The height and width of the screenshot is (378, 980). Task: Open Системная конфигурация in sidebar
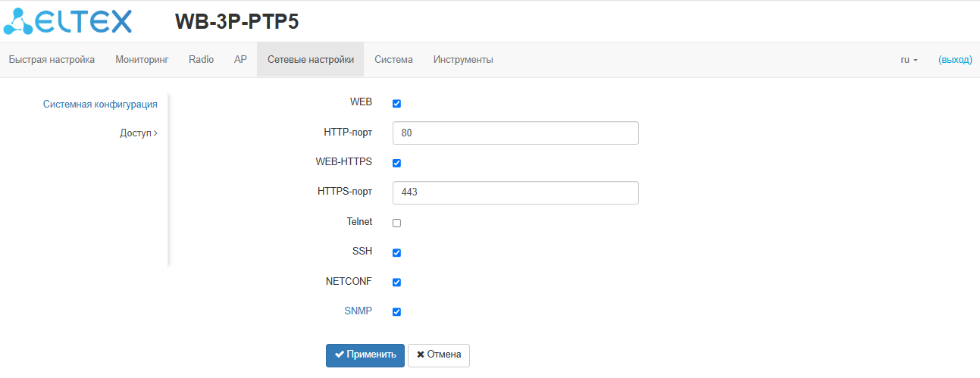(100, 105)
